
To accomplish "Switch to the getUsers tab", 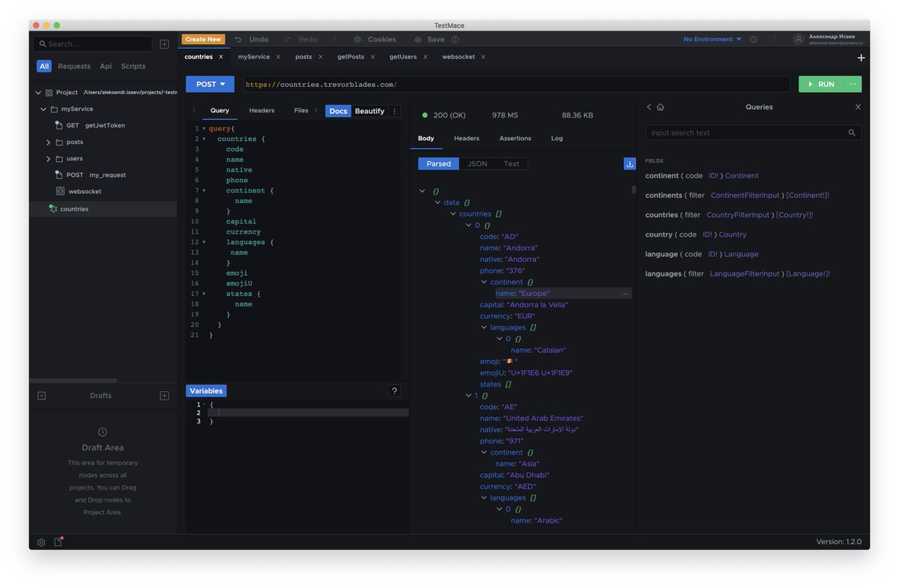I will tap(403, 57).
